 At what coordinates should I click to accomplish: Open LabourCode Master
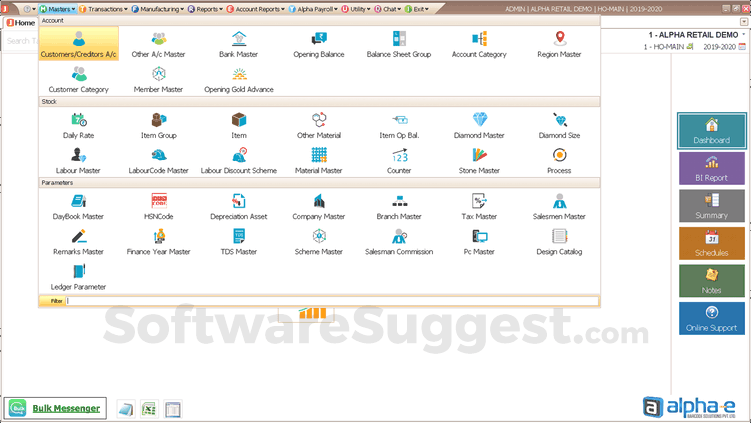point(159,161)
